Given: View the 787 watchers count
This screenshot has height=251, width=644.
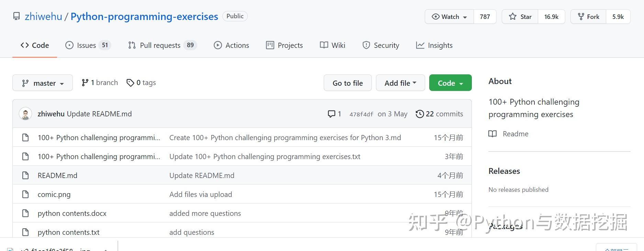Looking at the screenshot, I should tap(485, 17).
